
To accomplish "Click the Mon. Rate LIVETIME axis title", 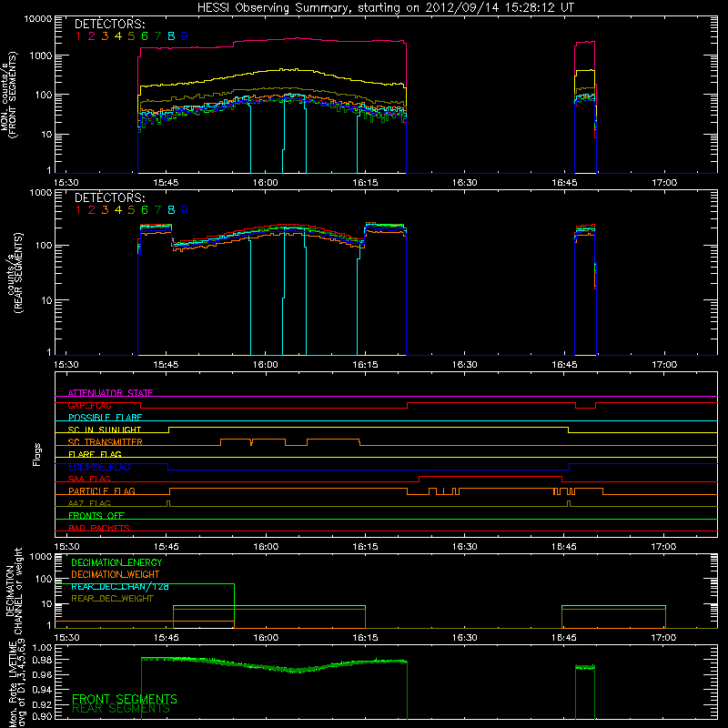I will click(16, 684).
